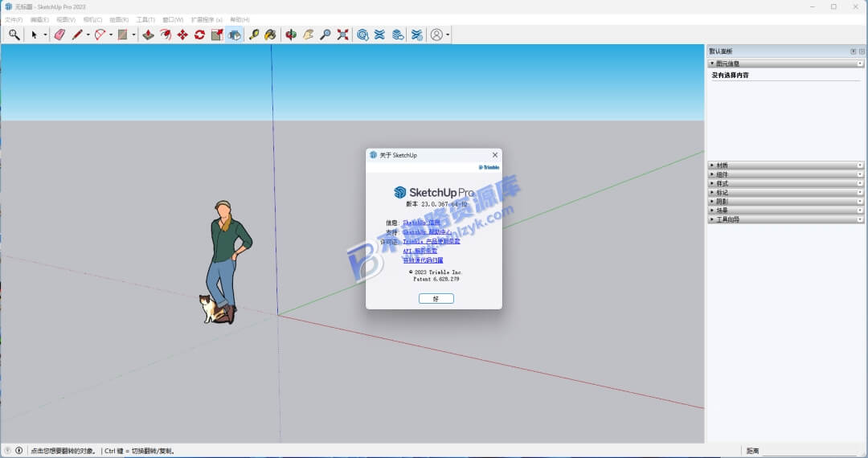Expand the 标记 panel
Viewport: 868px width, 458px height.
point(786,193)
